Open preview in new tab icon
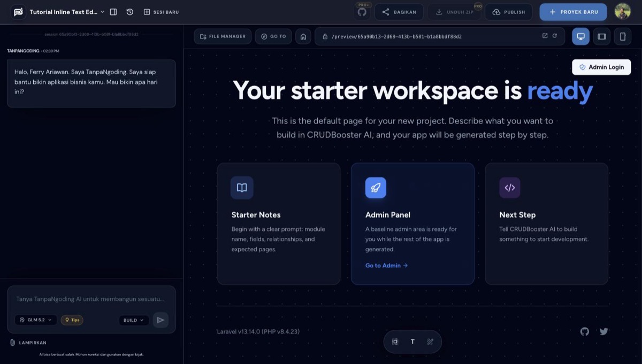 (545, 36)
